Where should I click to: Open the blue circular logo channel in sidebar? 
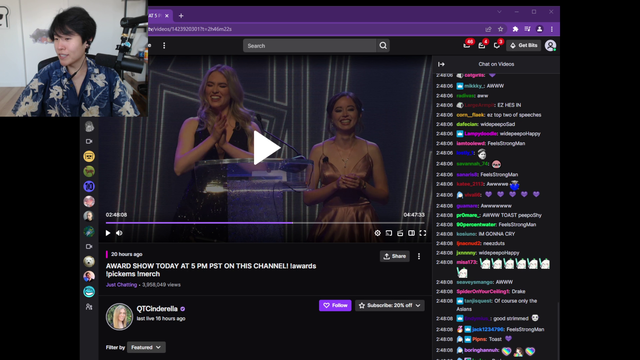[89, 186]
